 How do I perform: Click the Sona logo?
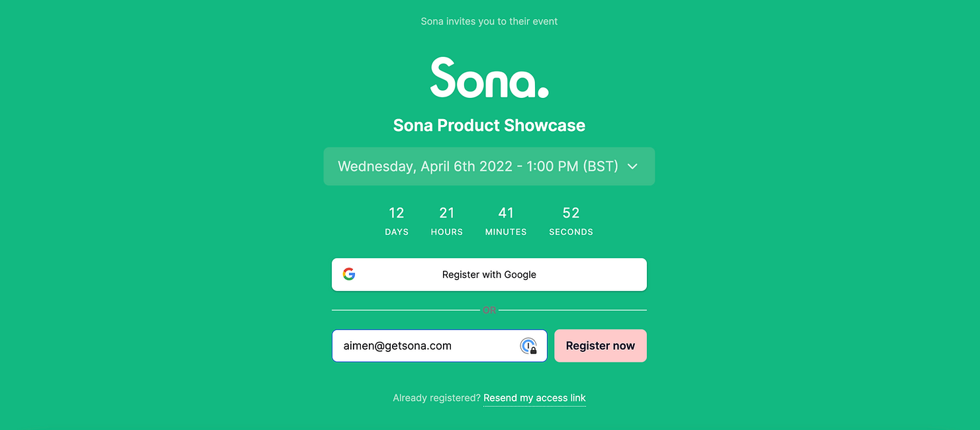(489, 77)
